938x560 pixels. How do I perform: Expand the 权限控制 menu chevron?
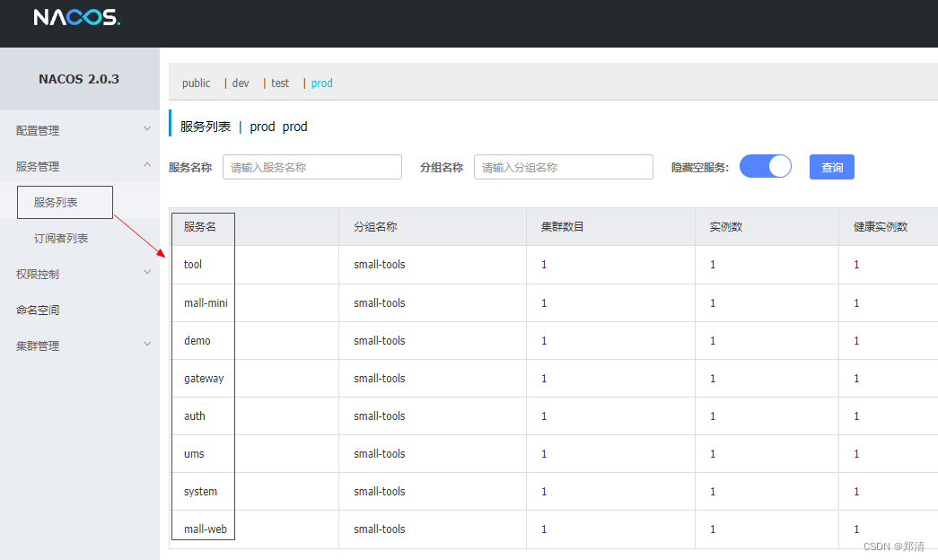pyautogui.click(x=147, y=272)
